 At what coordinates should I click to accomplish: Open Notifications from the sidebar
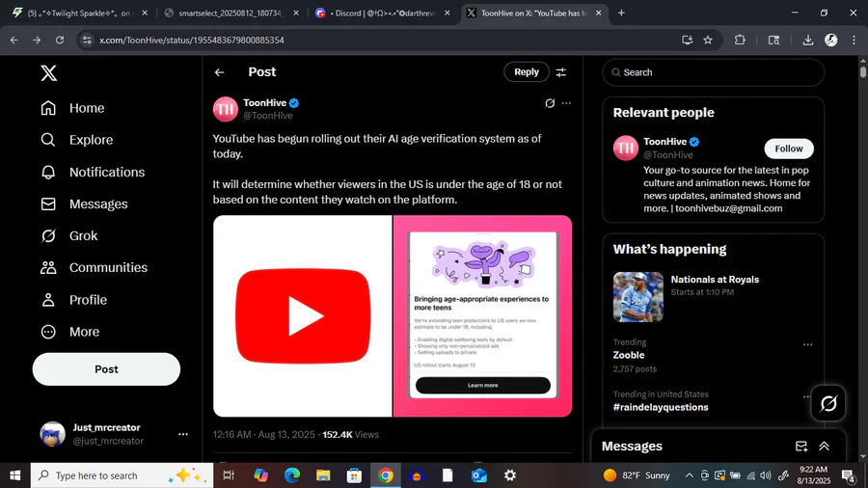point(93,172)
